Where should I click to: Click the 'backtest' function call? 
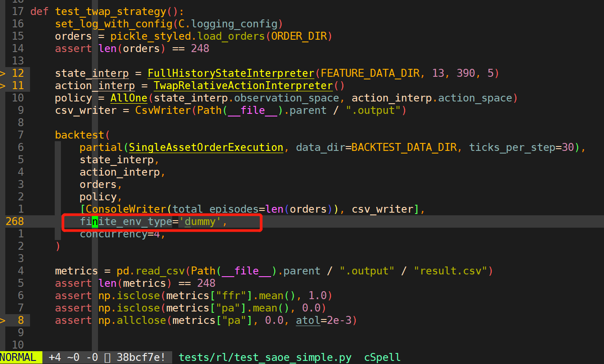[79, 135]
